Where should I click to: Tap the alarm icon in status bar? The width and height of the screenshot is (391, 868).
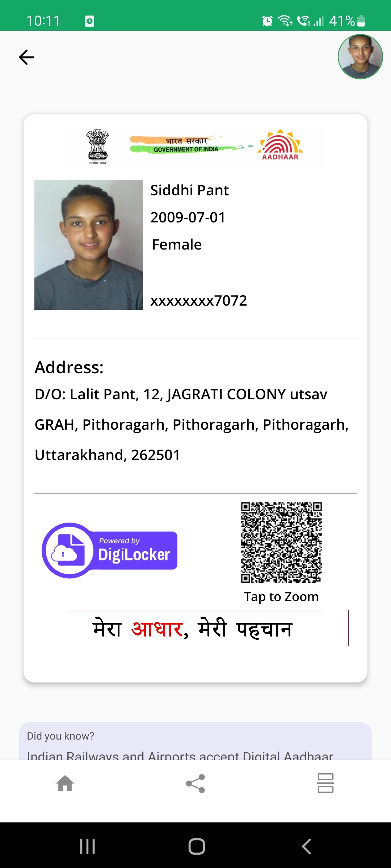[267, 21]
